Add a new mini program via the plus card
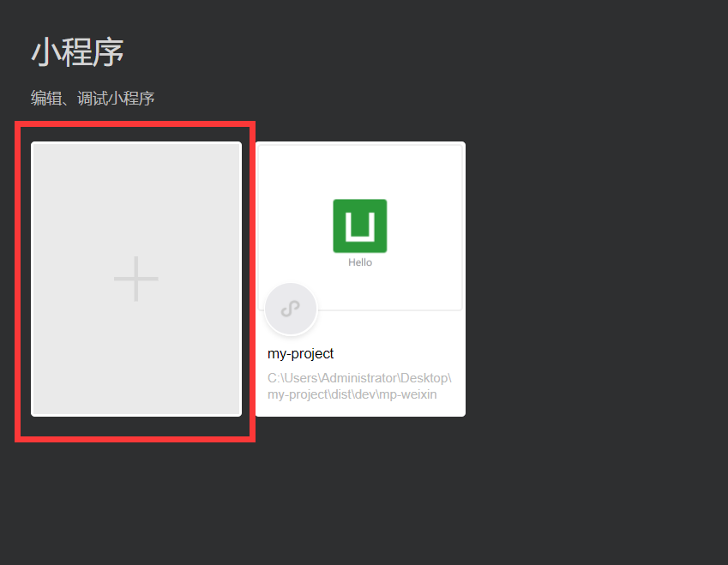This screenshot has height=565, width=728. click(136, 279)
